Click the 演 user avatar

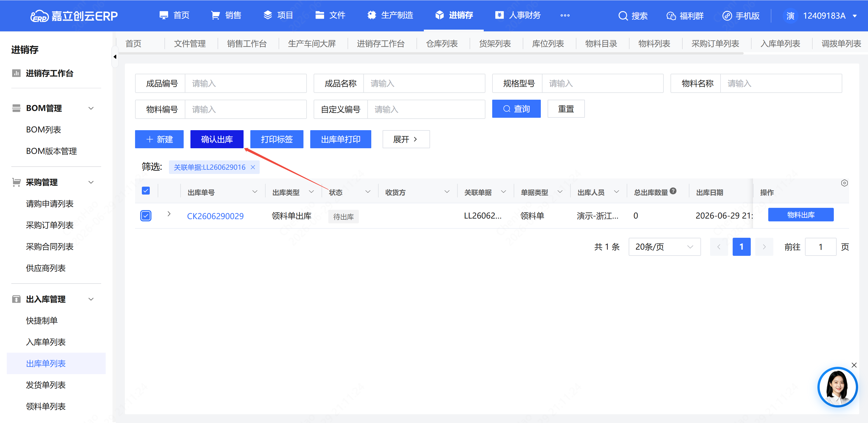click(790, 16)
